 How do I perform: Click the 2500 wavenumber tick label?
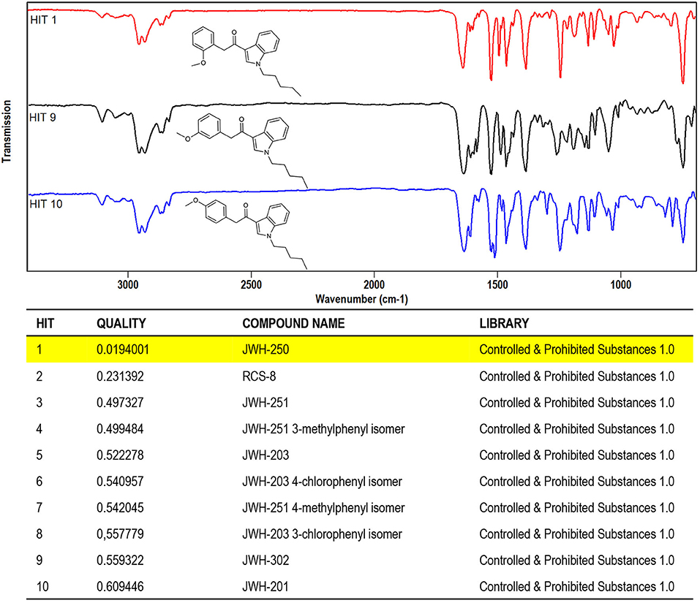[251, 284]
